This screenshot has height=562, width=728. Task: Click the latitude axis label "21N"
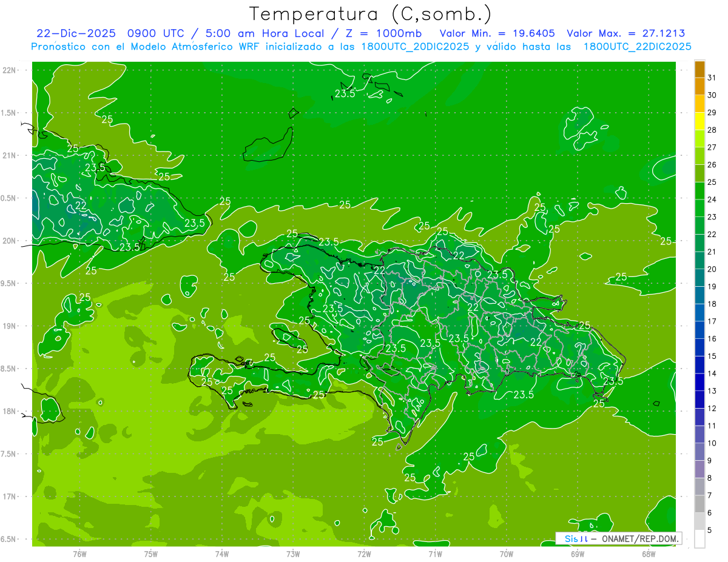9,155
